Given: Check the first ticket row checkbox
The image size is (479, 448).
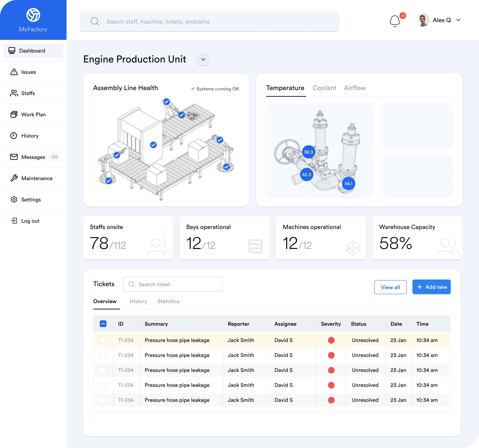Looking at the screenshot, I should pyautogui.click(x=103, y=340).
